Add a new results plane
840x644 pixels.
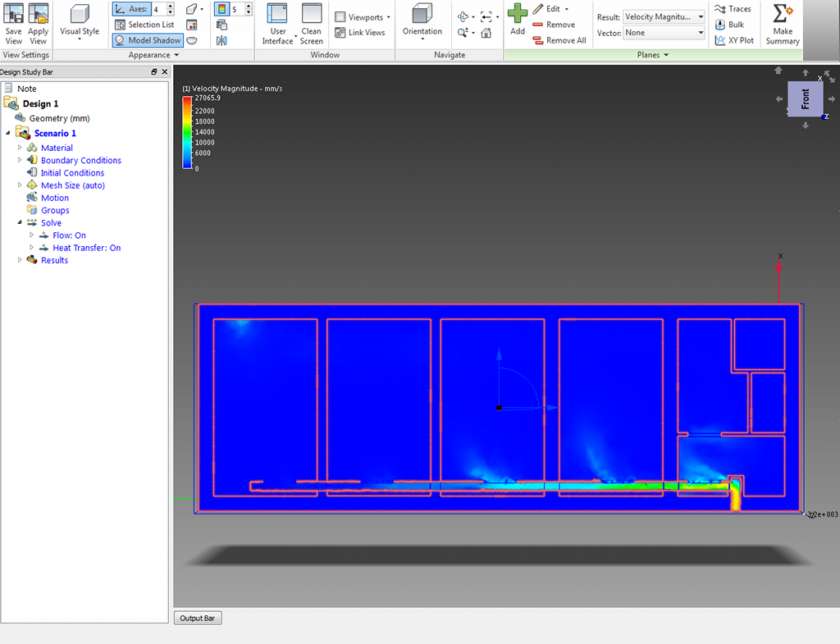coord(518,21)
